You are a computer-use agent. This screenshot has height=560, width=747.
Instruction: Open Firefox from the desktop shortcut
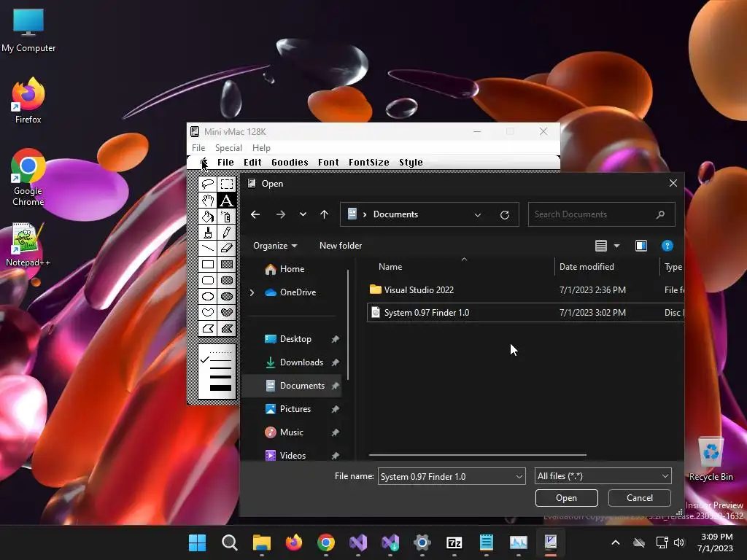pos(28,101)
